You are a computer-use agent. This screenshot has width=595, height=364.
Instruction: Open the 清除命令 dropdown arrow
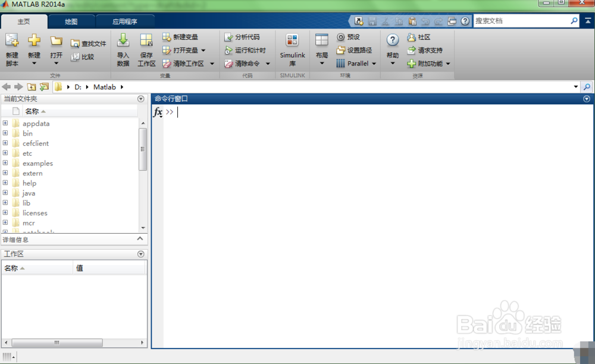pos(268,64)
